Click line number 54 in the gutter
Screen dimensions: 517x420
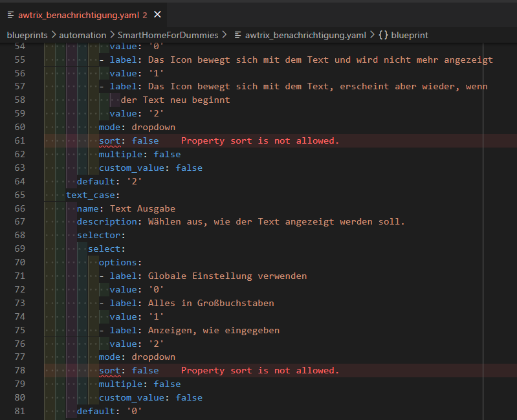click(19, 47)
